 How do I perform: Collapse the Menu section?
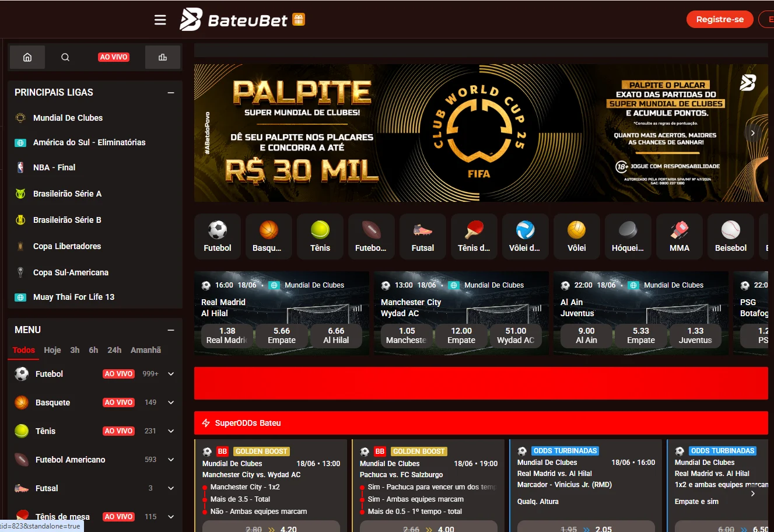(x=171, y=330)
